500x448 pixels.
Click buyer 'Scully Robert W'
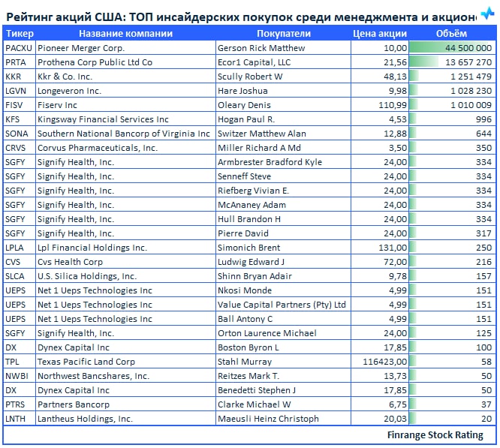pos(250,77)
